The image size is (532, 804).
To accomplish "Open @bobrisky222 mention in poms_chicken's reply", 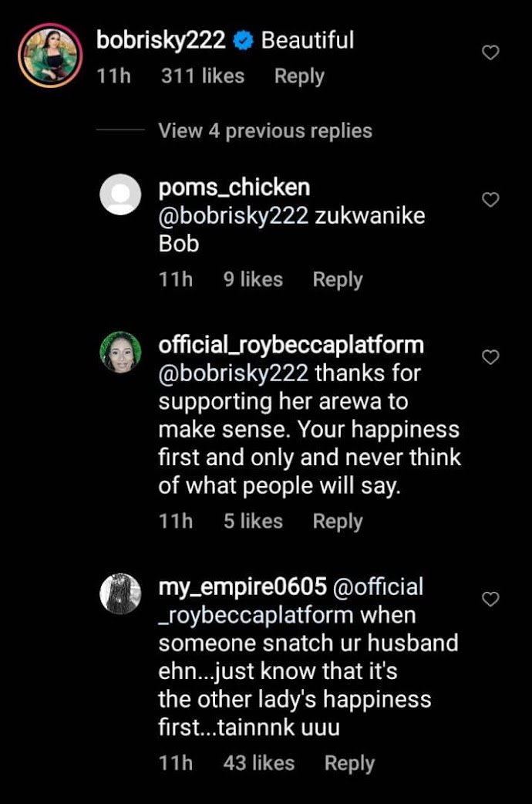I will coord(233,216).
